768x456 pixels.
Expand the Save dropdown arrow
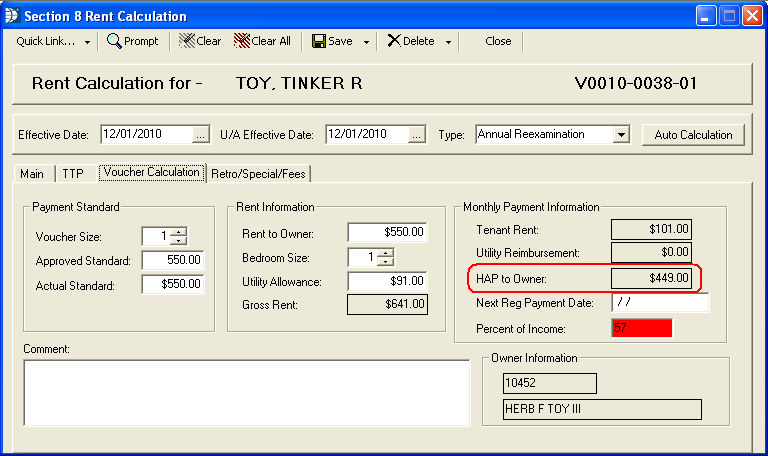[366, 42]
